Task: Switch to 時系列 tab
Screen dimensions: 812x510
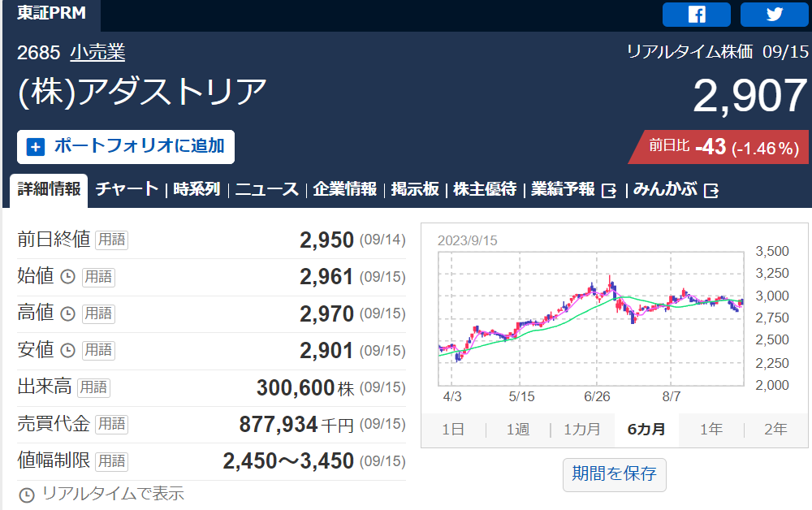Action: tap(197, 189)
